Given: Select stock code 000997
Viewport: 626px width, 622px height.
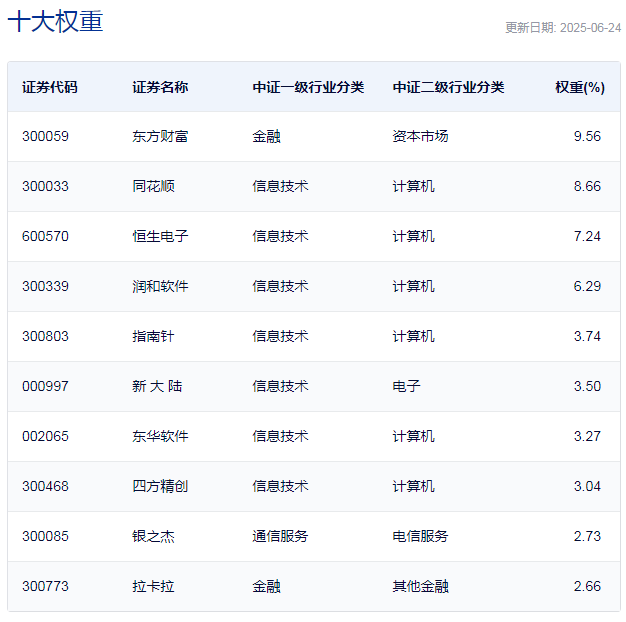Looking at the screenshot, I should point(46,386).
